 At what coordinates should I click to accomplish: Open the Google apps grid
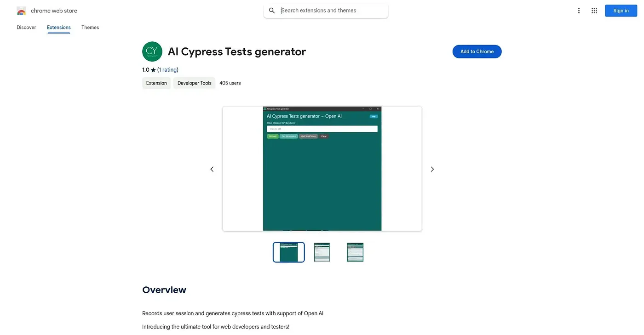(x=594, y=11)
